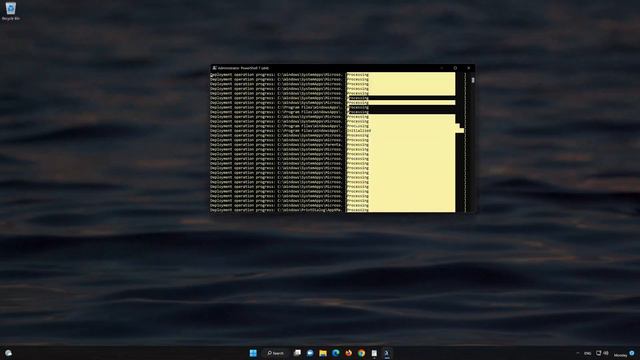Launch Firefox from the taskbar

[x=348, y=353]
